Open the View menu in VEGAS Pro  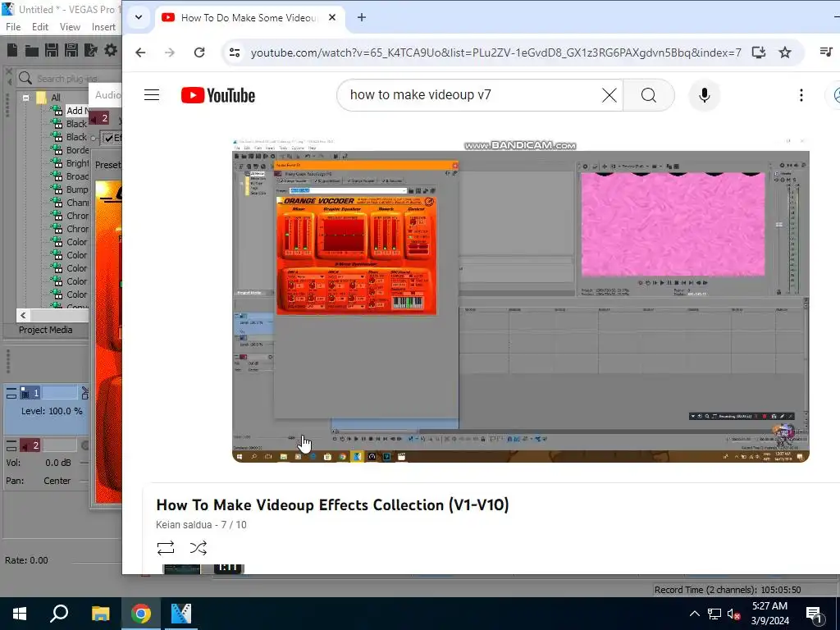[70, 27]
